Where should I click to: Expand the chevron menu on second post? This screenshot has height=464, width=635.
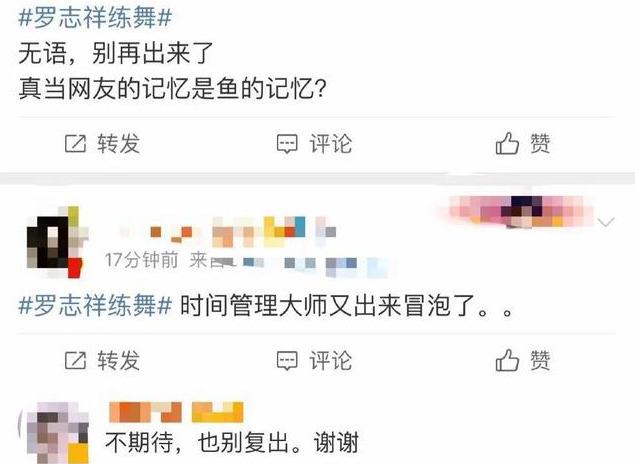606,222
